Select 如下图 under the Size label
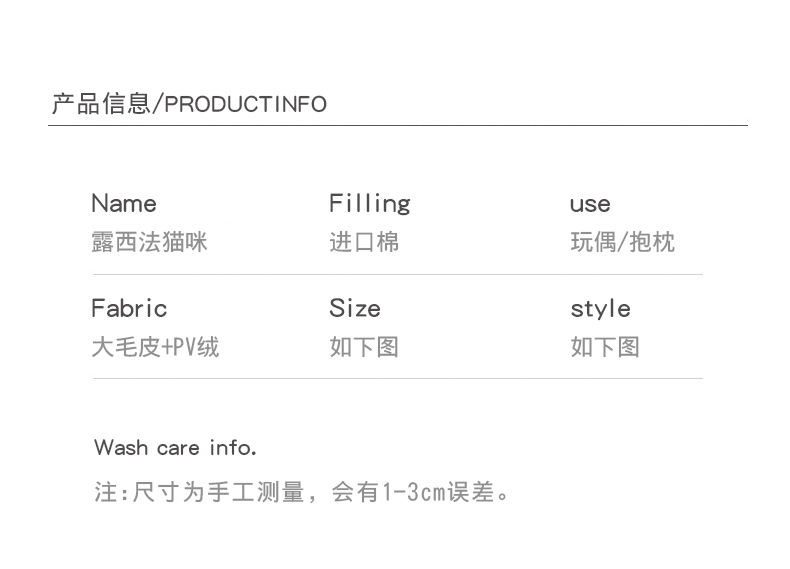Image resolution: width=790 pixels, height=569 pixels. click(x=364, y=347)
